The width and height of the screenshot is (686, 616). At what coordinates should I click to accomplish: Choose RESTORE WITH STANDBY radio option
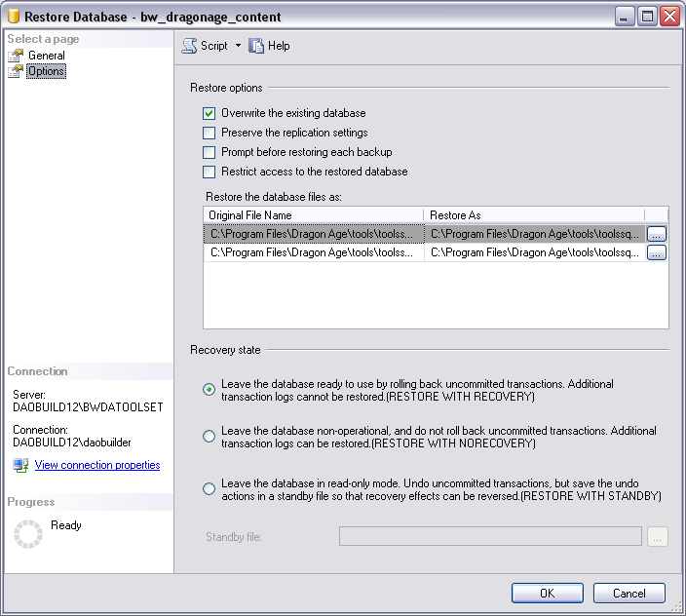pos(209,489)
